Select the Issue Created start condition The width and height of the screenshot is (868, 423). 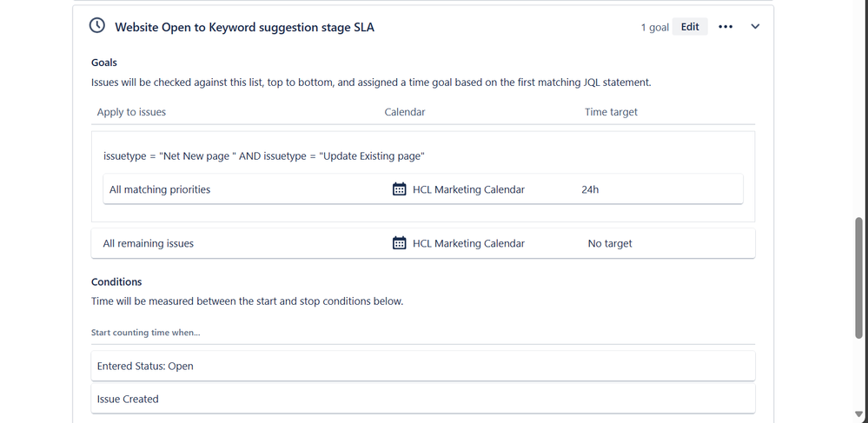click(x=423, y=399)
